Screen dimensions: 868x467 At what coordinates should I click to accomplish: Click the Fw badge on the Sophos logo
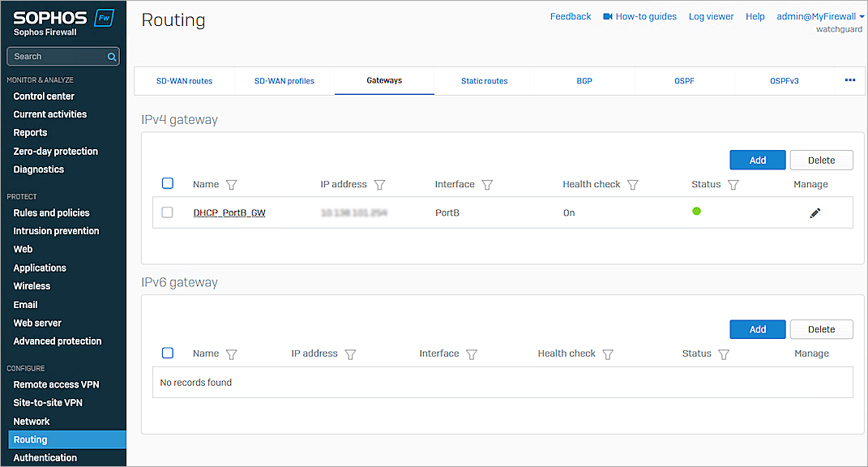coord(104,16)
